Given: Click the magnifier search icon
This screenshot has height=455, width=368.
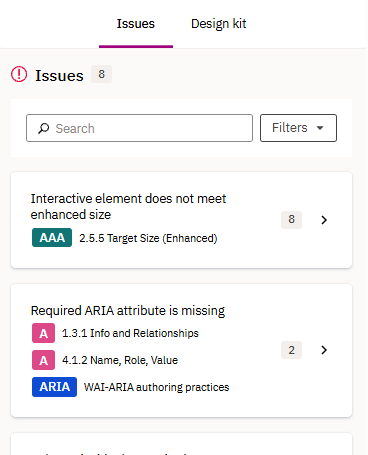Looking at the screenshot, I should (43, 128).
